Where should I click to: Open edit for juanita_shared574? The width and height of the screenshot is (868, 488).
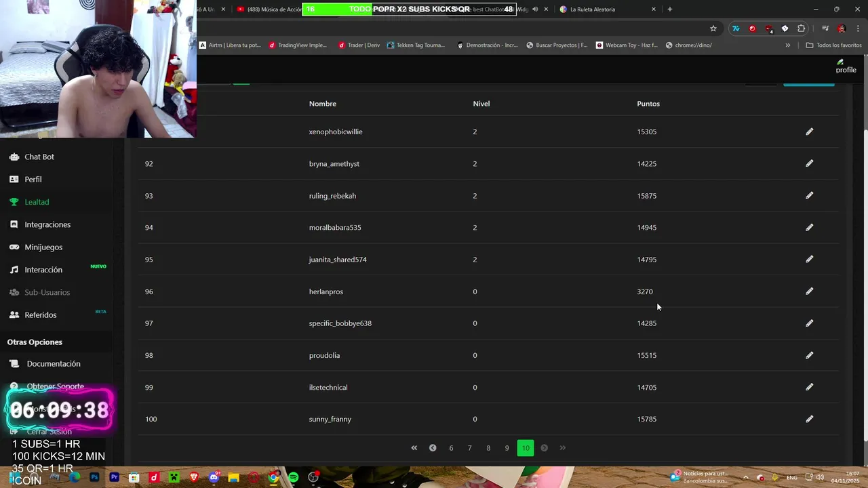pos(809,259)
